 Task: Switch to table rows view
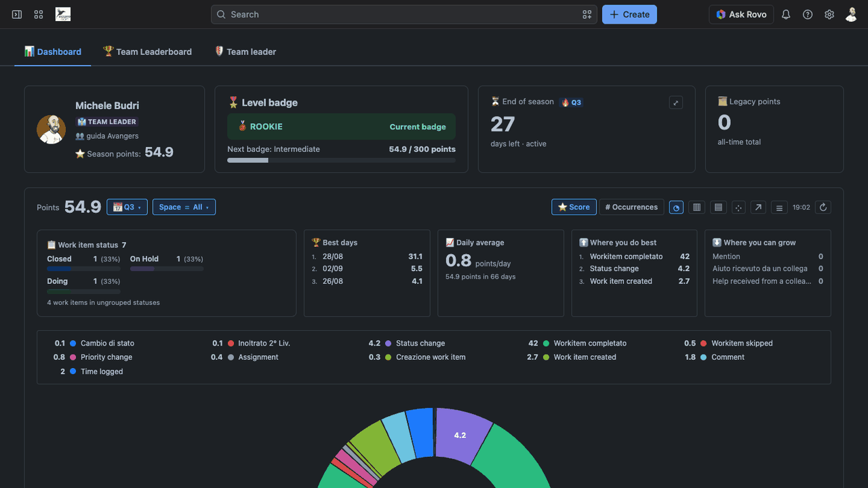[718, 207]
